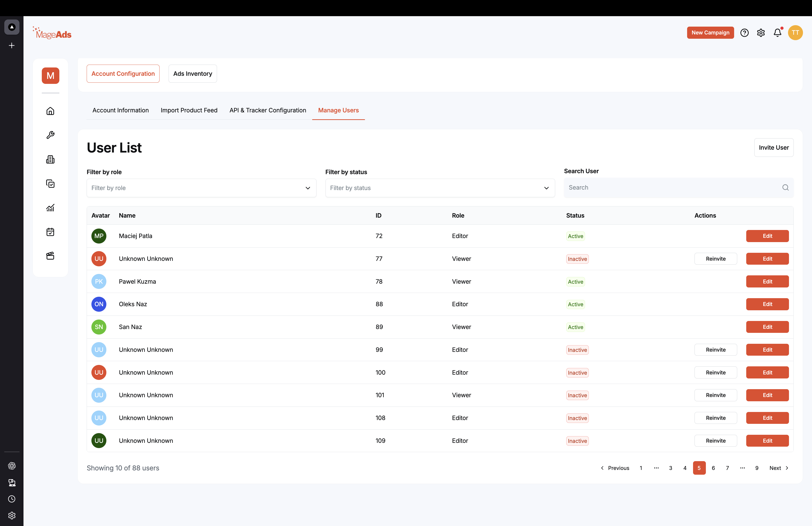Switch to Account Information tab
812x526 pixels.
120,110
